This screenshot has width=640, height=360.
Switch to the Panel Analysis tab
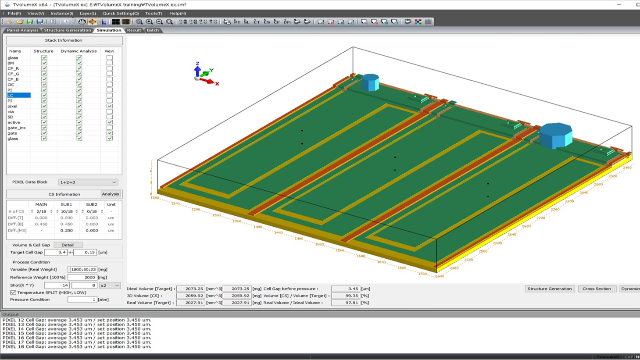tap(22, 30)
